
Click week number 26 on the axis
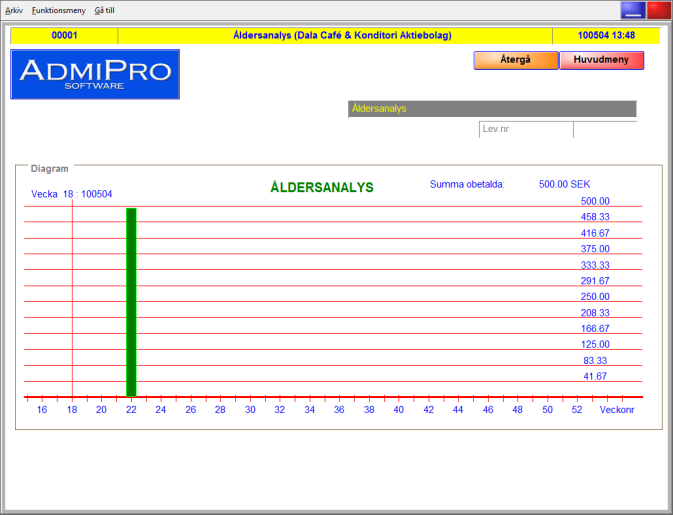(191, 410)
